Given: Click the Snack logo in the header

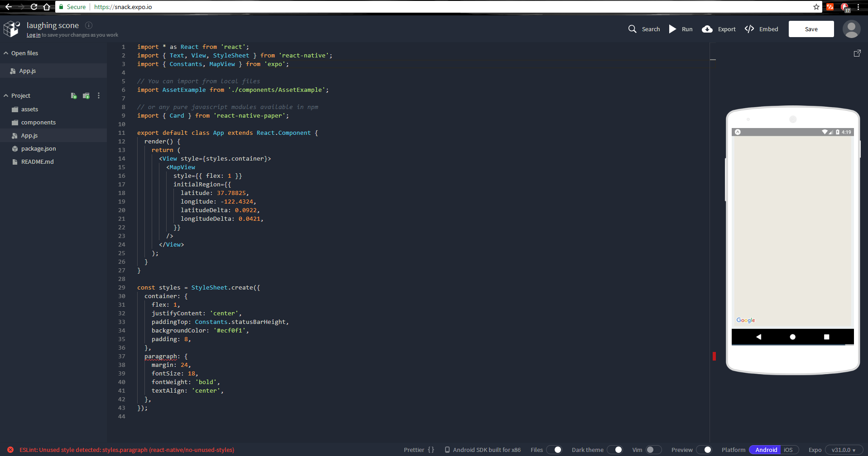Looking at the screenshot, I should click(x=12, y=28).
